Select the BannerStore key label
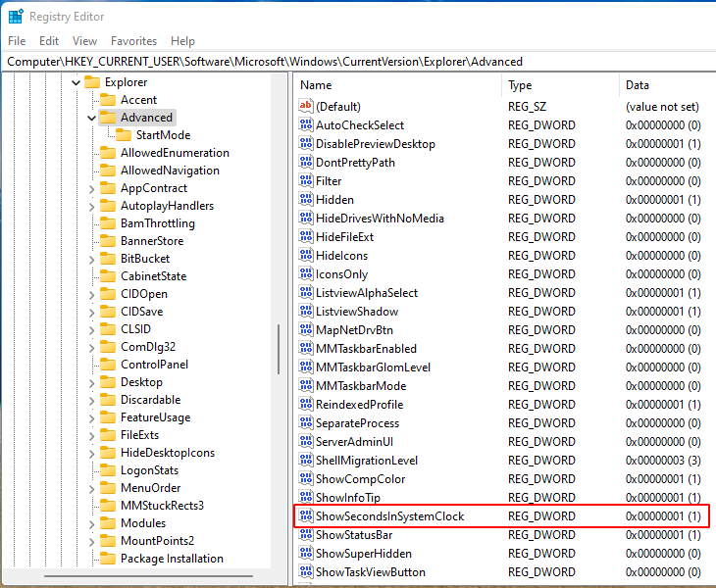Viewport: 716px width, 588px height. coord(152,241)
